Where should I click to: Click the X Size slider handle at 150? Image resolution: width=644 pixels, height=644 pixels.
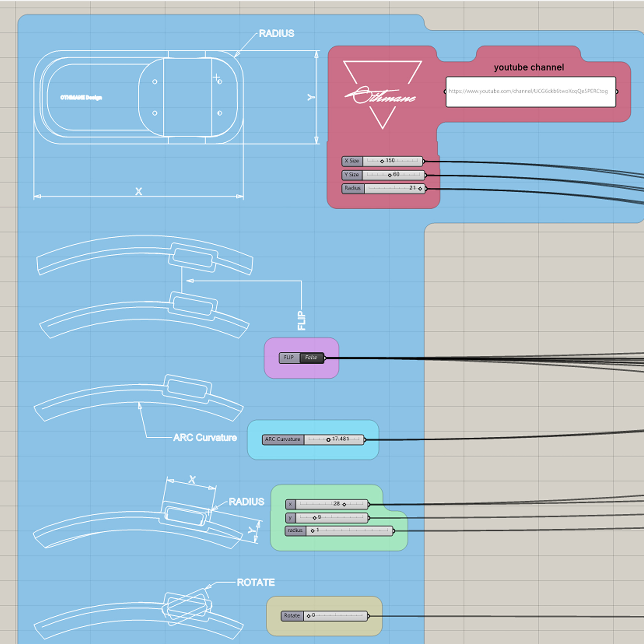382,161
